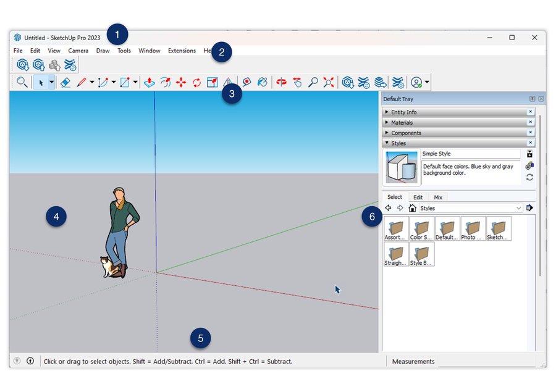The image size is (556, 392).
Task: Choose the red Move tool
Action: point(181,82)
